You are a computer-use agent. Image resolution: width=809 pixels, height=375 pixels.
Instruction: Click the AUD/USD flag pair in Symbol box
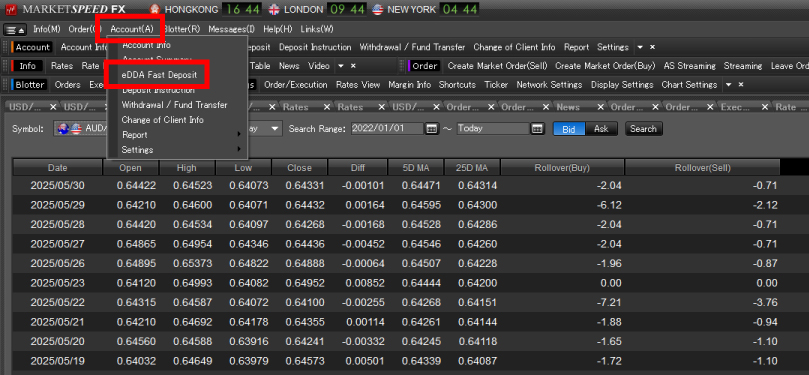click(x=70, y=128)
